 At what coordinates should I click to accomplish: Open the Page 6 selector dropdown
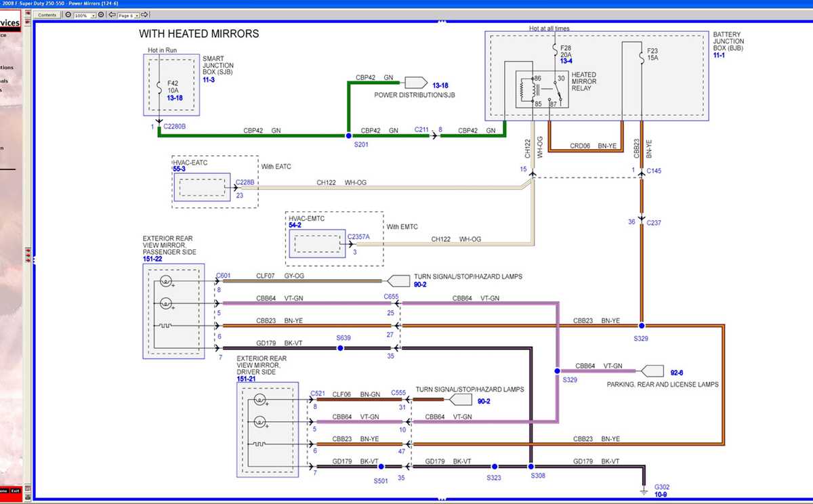(128, 15)
